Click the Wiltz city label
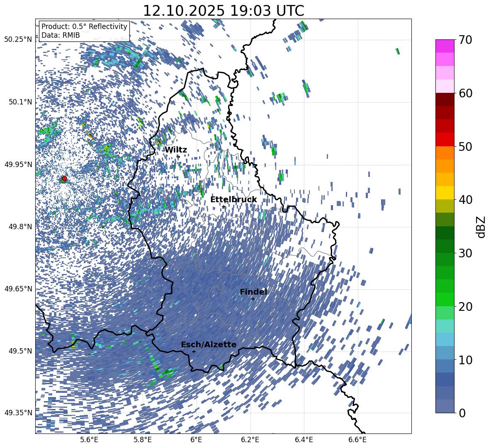The width and height of the screenshot is (491, 448). coord(176,150)
